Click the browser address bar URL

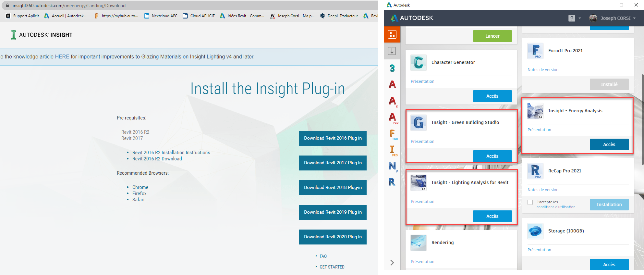(x=69, y=6)
